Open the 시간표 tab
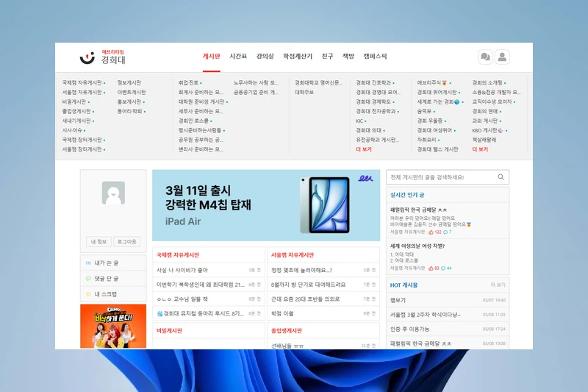 click(x=238, y=57)
